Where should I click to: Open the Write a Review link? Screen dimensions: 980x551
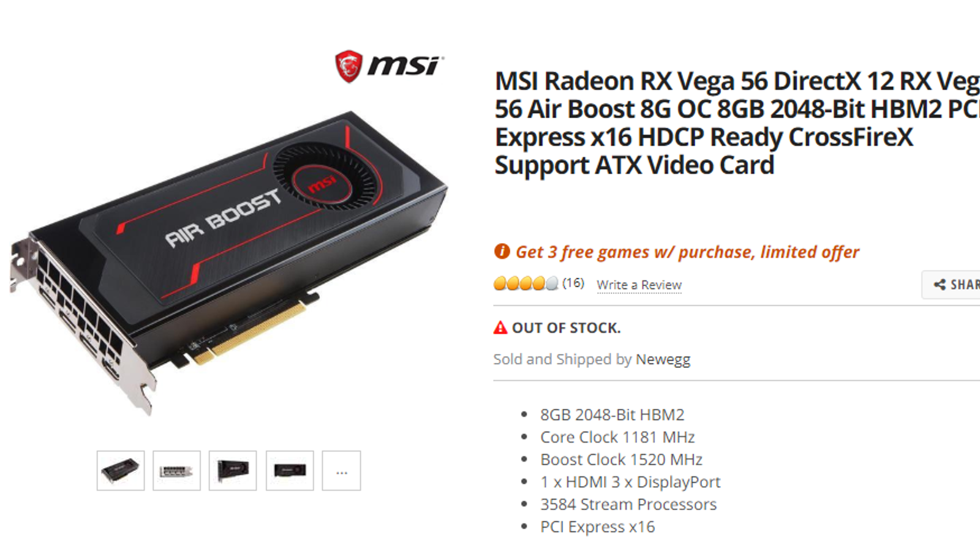(x=639, y=285)
